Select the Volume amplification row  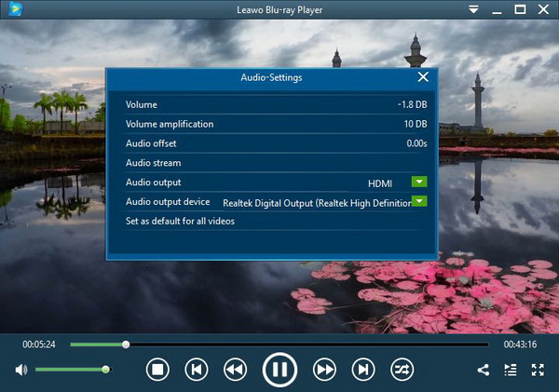[170, 124]
